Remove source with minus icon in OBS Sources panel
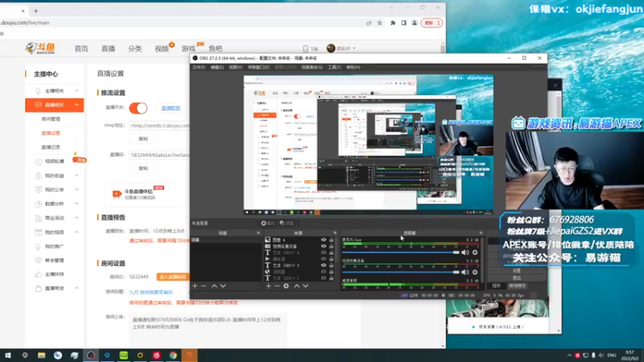Image resolution: width=644 pixels, height=362 pixels. 277,286
